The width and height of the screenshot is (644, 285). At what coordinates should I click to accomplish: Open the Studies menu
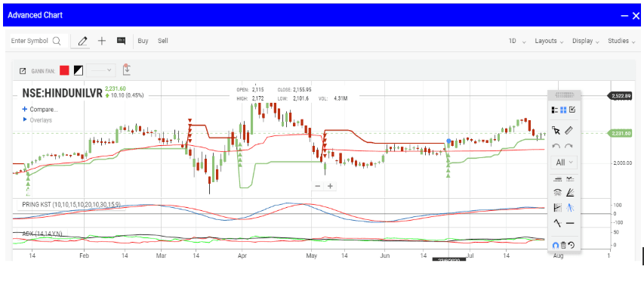tap(621, 41)
